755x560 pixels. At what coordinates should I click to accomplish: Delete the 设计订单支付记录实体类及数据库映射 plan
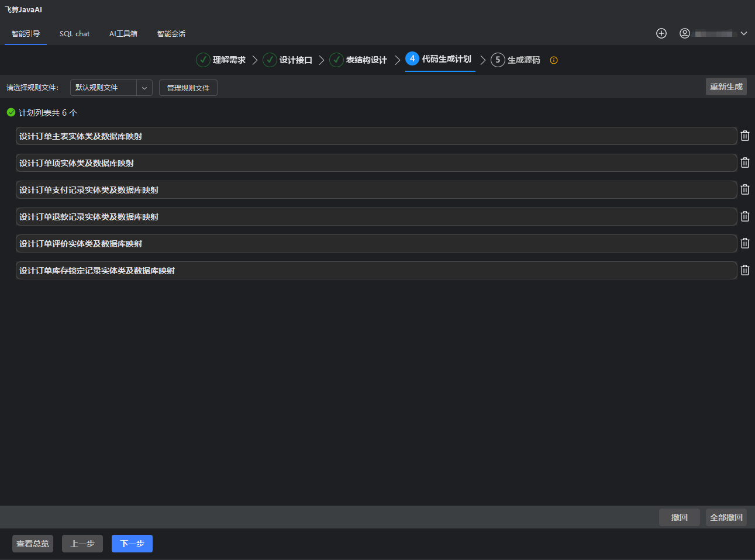point(745,189)
